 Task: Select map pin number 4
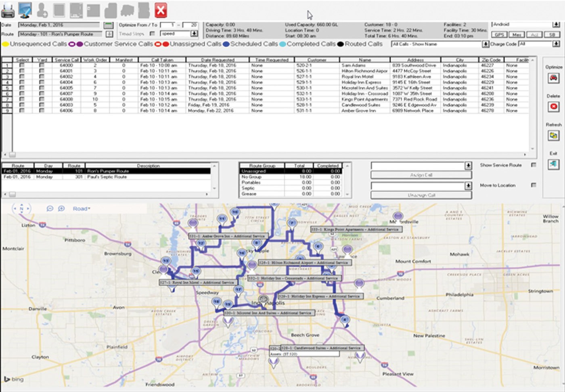(344, 320)
